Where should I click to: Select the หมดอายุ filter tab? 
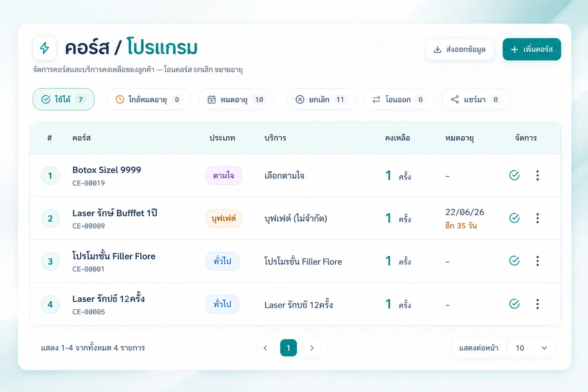tap(236, 100)
